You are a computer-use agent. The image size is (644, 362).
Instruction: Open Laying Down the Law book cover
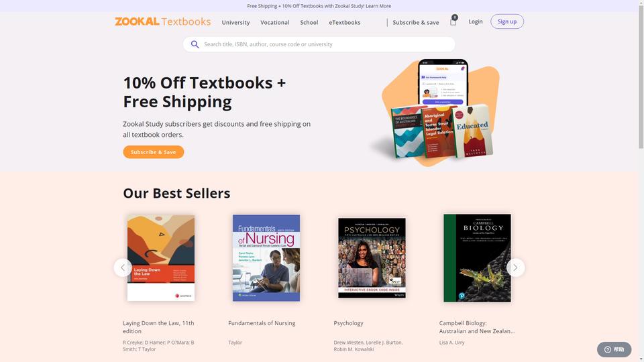tap(161, 257)
